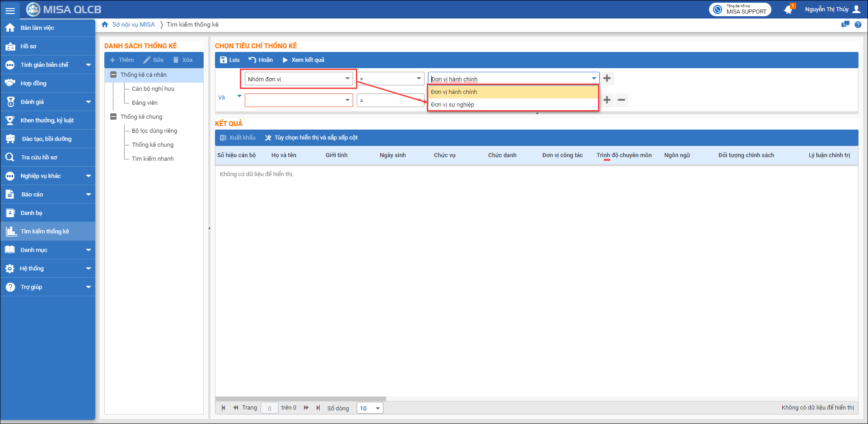Open the Nhóm đơn vị criteria dropdown

(298, 79)
